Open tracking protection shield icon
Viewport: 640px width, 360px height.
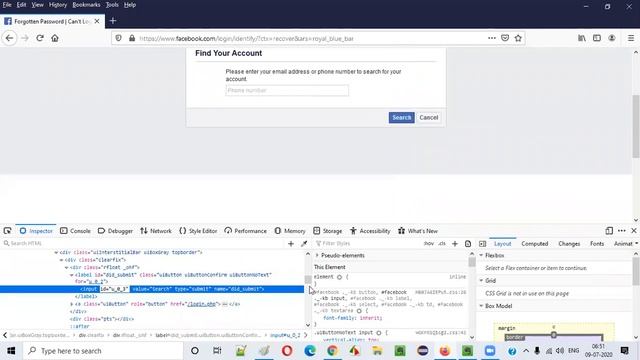click(x=118, y=38)
